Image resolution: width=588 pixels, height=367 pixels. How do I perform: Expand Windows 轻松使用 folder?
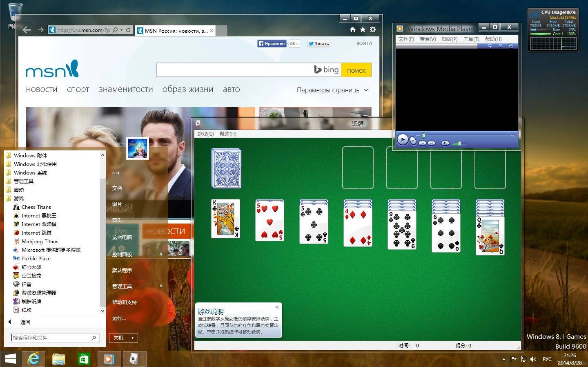click(31, 164)
